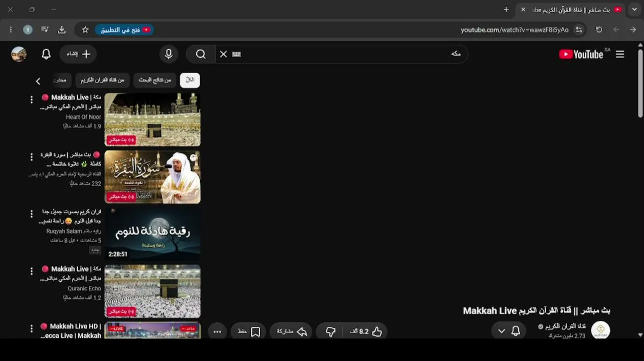The height and width of the screenshot is (361, 644).
Task: Click فتح في التطبيق open-in-app button
Action: (x=124, y=30)
